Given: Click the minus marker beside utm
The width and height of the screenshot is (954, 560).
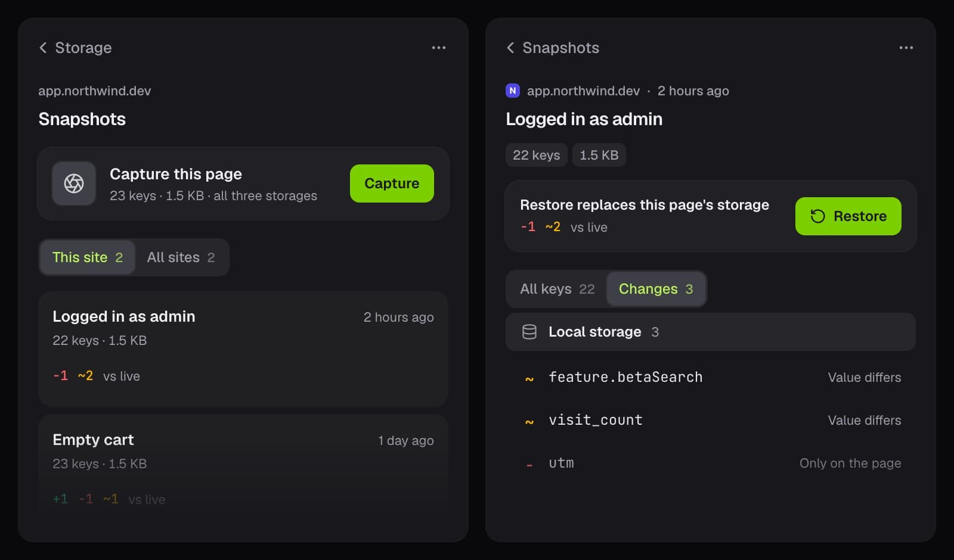Looking at the screenshot, I should click(529, 464).
